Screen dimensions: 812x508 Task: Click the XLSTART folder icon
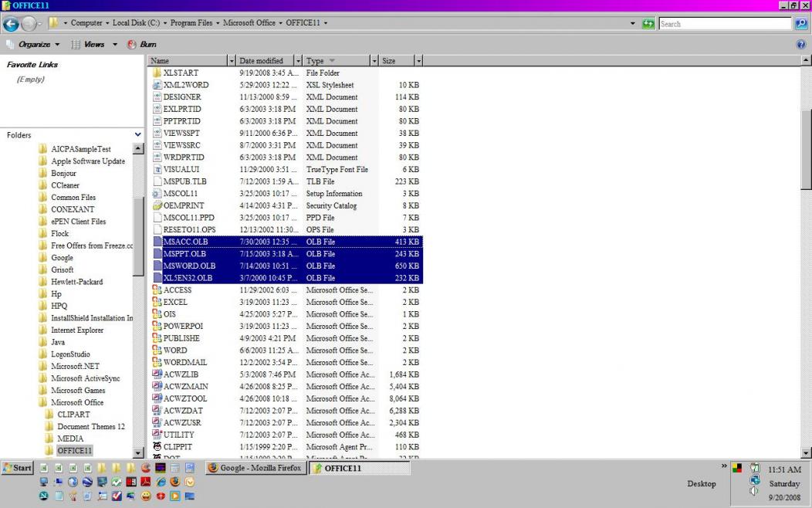click(157, 73)
